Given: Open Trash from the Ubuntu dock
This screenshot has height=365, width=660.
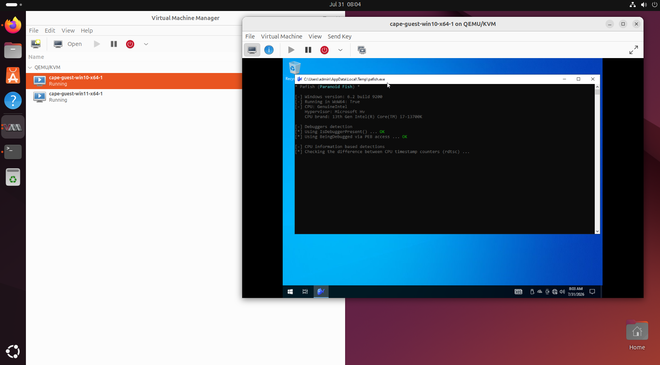Looking at the screenshot, I should tap(13, 177).
